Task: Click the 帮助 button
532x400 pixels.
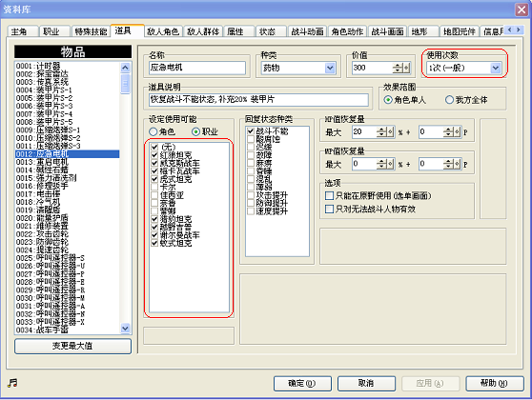Action: pyautogui.click(x=494, y=384)
